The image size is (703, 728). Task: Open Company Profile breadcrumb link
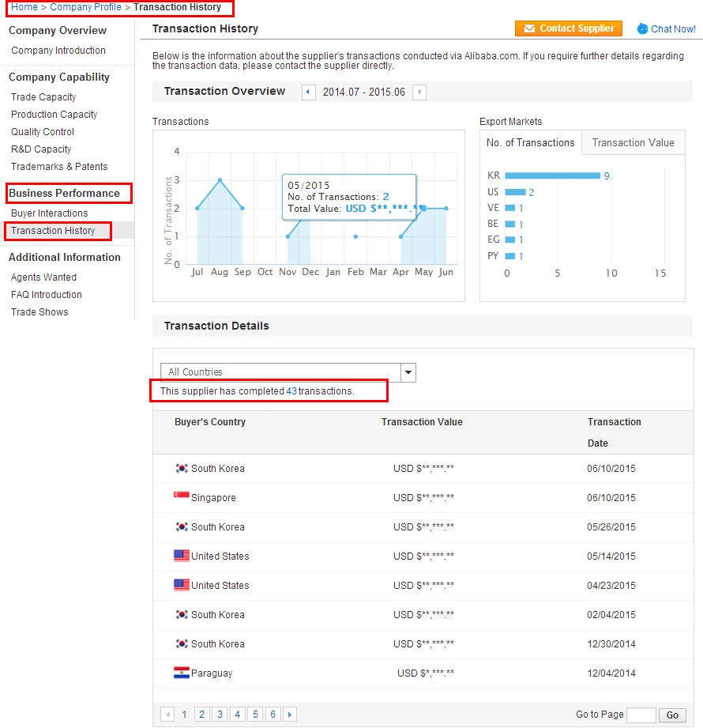tap(85, 7)
